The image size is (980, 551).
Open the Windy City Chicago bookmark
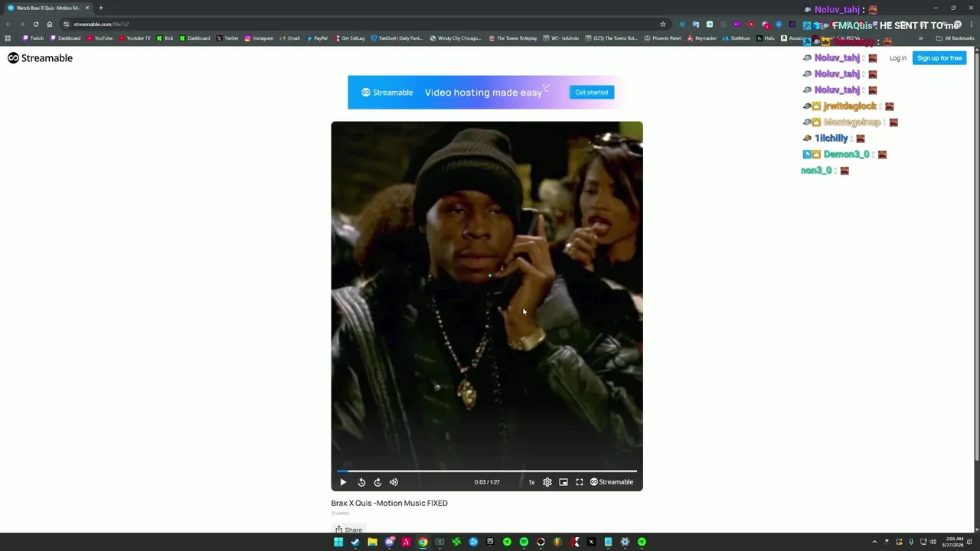point(456,38)
